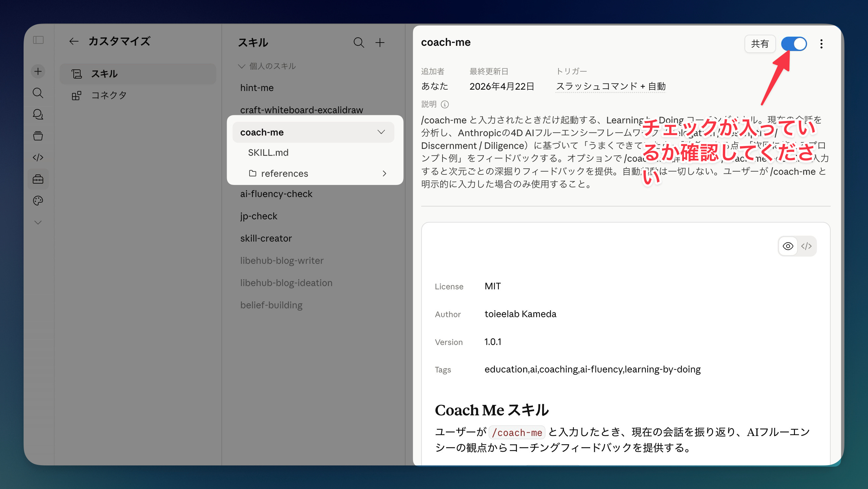Switch to source code view
The height and width of the screenshot is (489, 868).
(x=806, y=246)
